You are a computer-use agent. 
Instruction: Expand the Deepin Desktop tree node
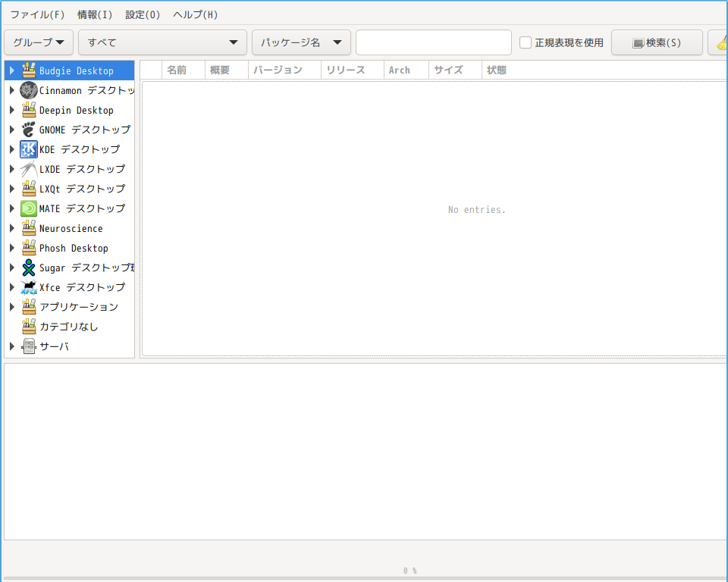[x=12, y=110]
